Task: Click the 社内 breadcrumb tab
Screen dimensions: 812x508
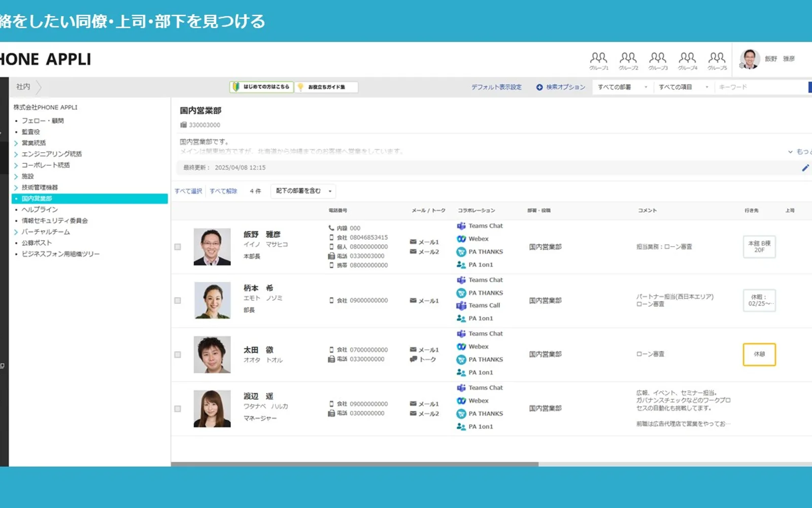Action: (23, 87)
